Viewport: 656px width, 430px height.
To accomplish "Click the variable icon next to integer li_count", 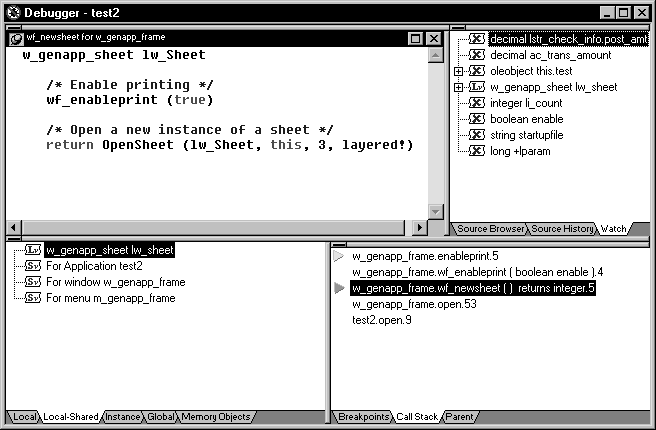I will coord(477,103).
